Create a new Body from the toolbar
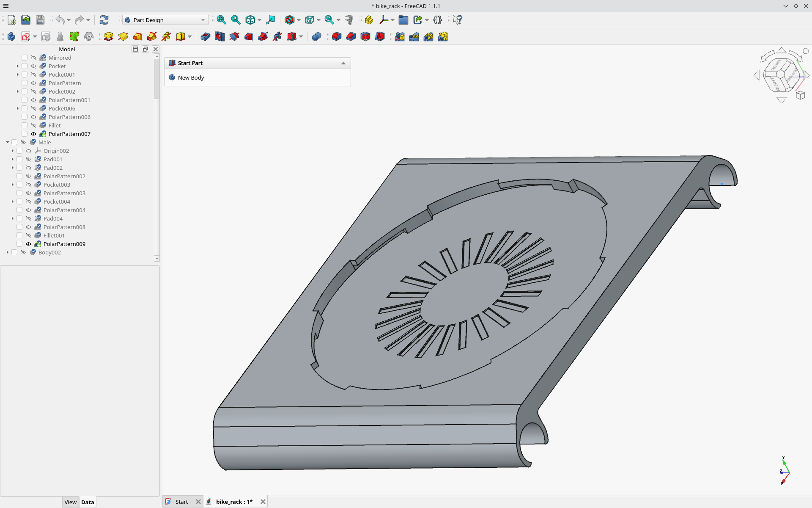This screenshot has height=508, width=812. tap(11, 37)
